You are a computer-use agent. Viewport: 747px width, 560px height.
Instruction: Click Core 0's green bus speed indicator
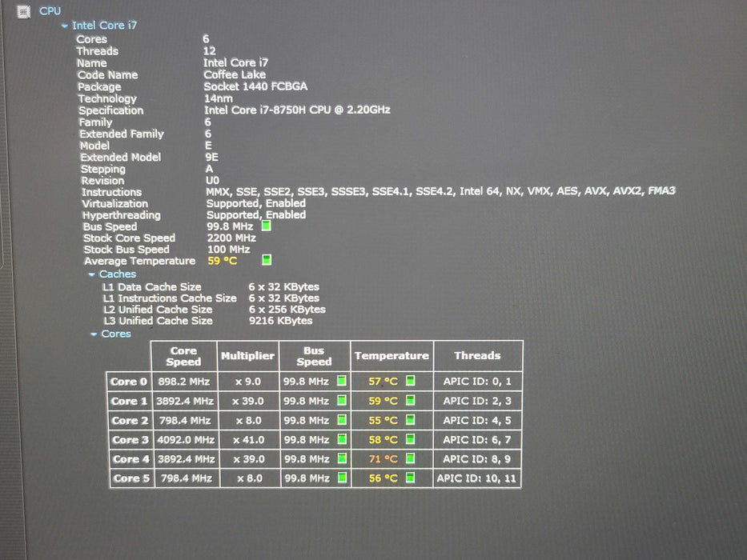(x=342, y=381)
